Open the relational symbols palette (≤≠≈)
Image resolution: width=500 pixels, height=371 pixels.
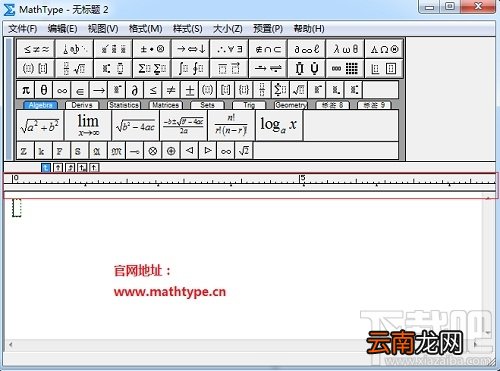(x=36, y=49)
